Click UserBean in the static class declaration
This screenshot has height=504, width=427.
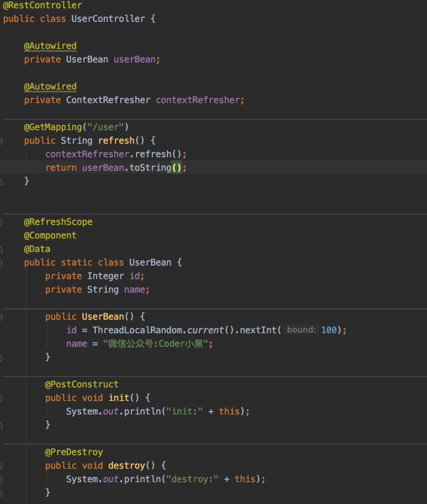click(150, 262)
